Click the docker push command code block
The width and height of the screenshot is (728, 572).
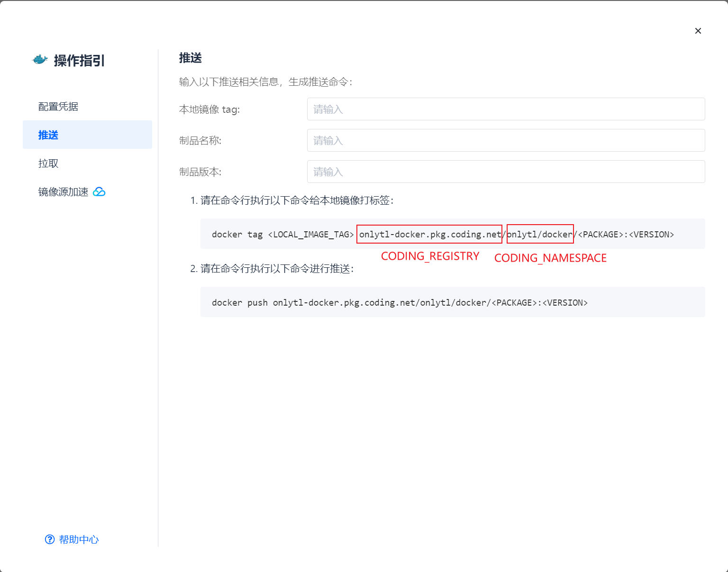453,302
